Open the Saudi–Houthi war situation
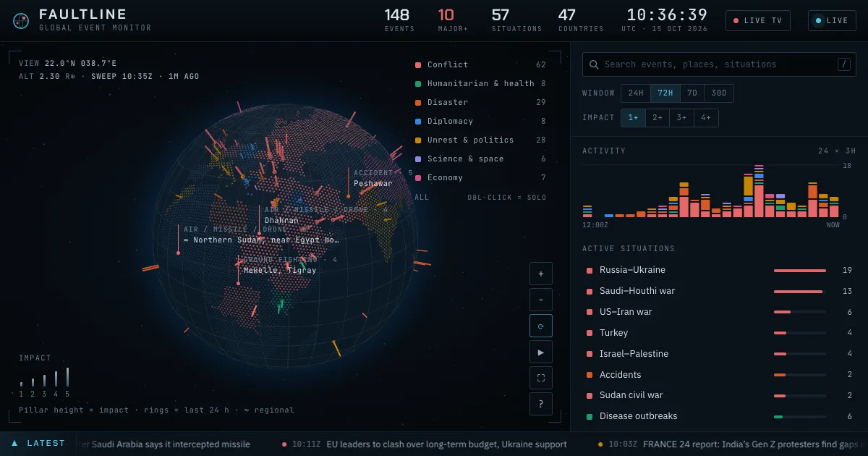 tap(719, 291)
